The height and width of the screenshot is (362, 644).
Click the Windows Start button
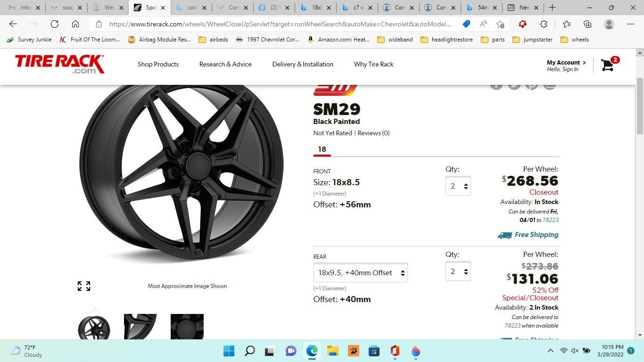click(229, 351)
